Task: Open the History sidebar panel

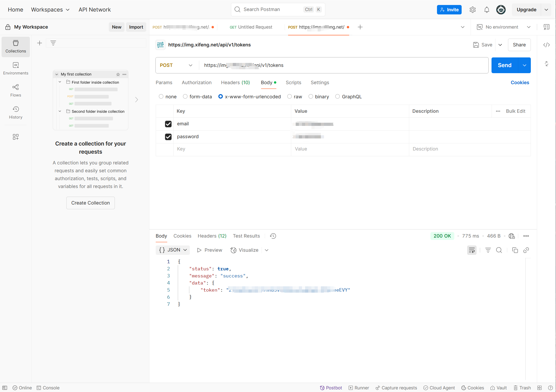Action: [x=16, y=112]
